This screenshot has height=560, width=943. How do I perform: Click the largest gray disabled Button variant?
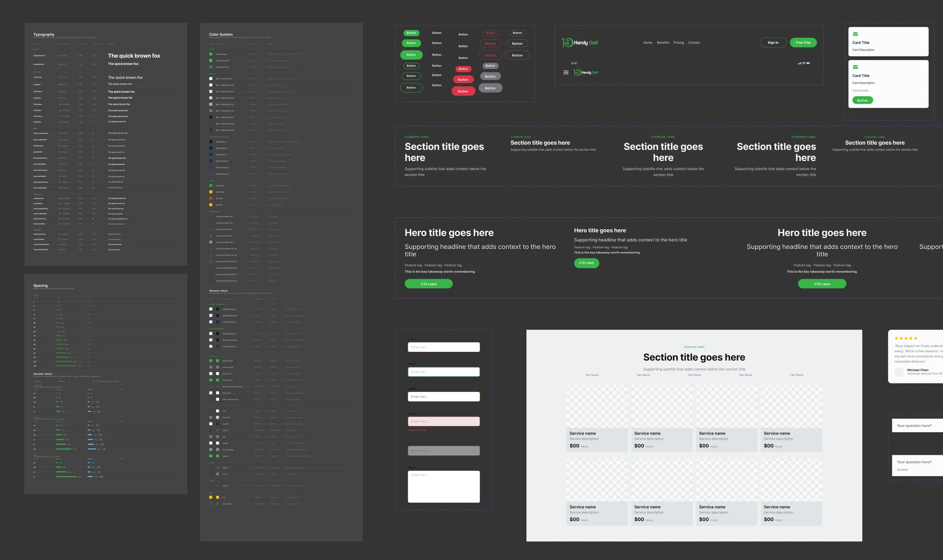click(x=490, y=88)
